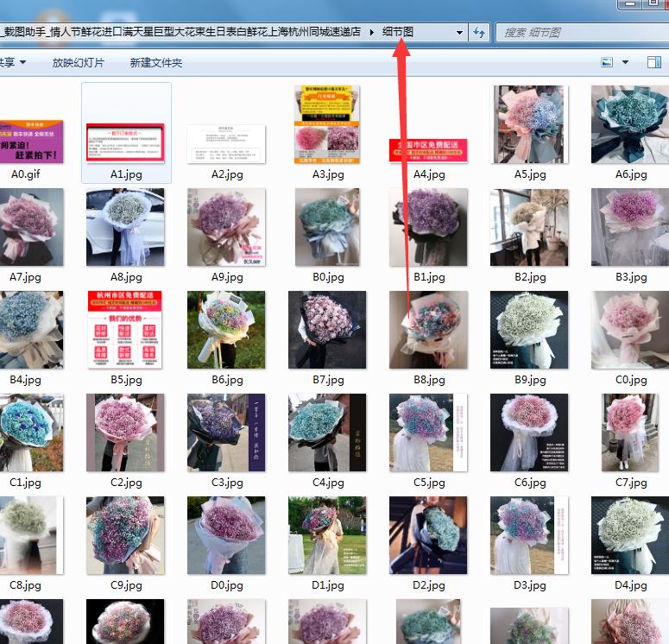Select the C9.jpg thumbnail
Viewport: 669px width, 644px height.
tap(125, 535)
